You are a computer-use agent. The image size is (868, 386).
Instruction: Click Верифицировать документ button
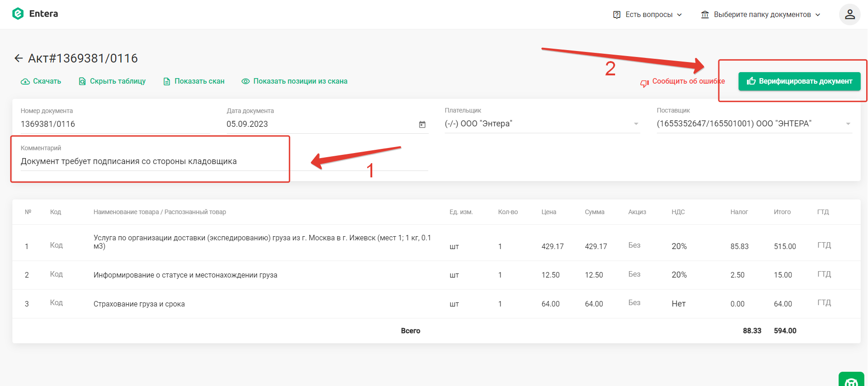click(x=800, y=81)
